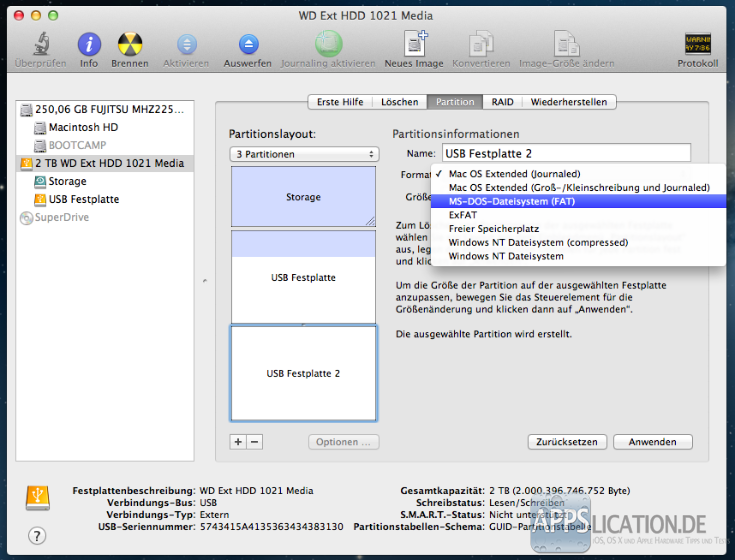Screen dimensions: 735x560
Task: Create a new image via Neues Image
Action: tap(415, 44)
